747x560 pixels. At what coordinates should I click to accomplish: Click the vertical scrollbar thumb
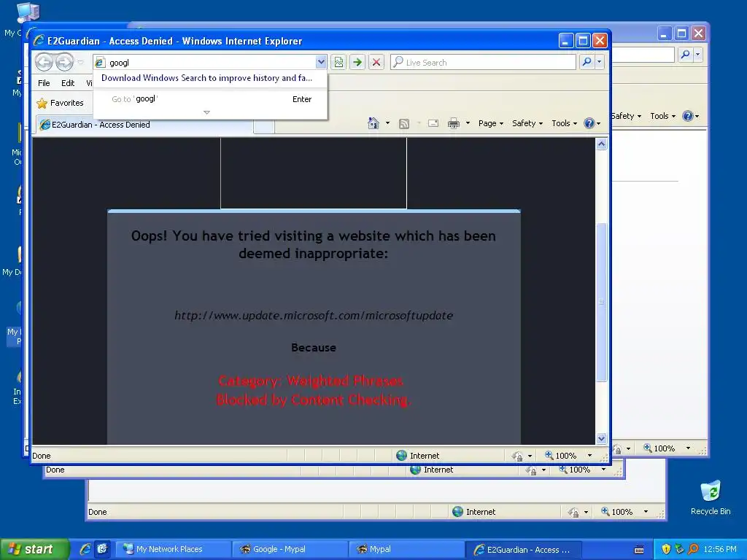tap(601, 302)
